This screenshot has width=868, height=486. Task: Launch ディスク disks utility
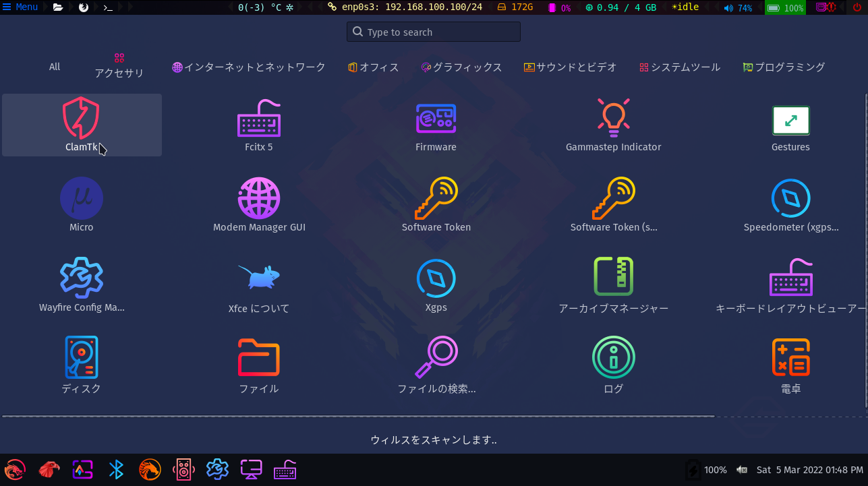click(82, 366)
